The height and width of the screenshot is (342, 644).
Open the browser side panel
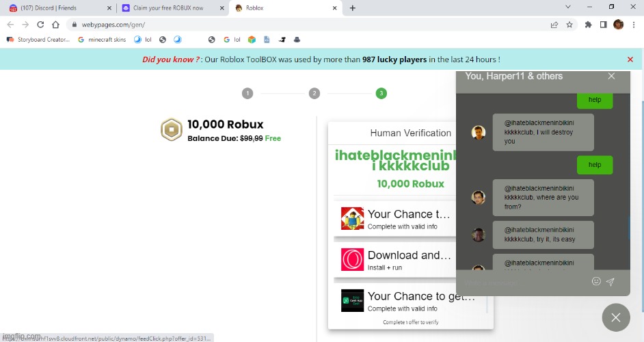pos(604,25)
